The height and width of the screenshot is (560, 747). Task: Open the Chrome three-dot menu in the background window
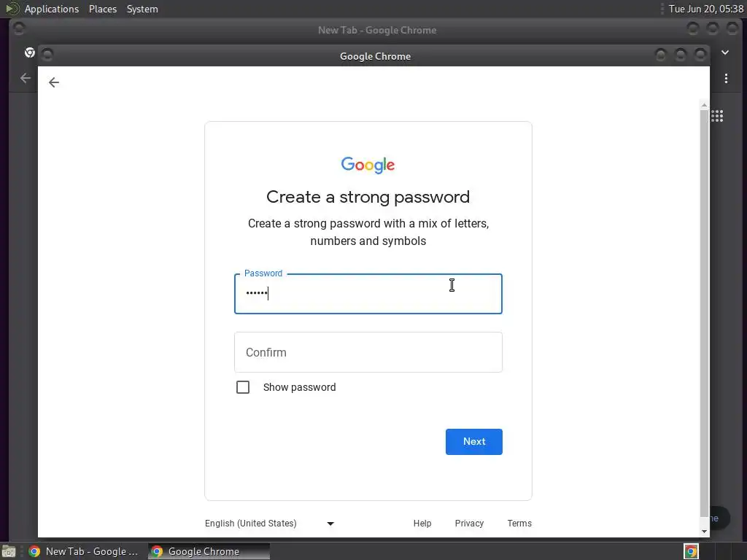click(726, 78)
